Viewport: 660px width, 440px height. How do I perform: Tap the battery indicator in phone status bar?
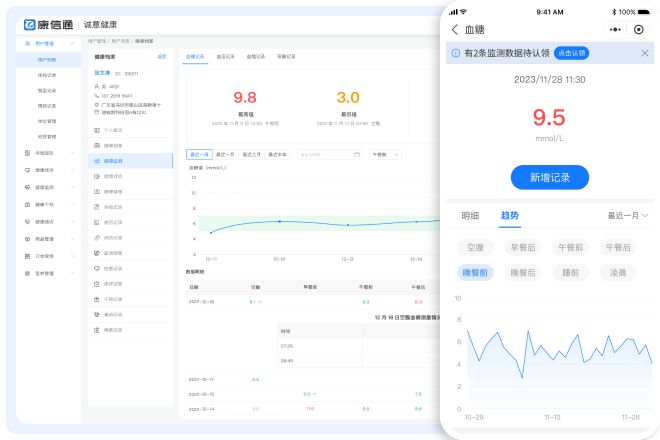tap(644, 12)
